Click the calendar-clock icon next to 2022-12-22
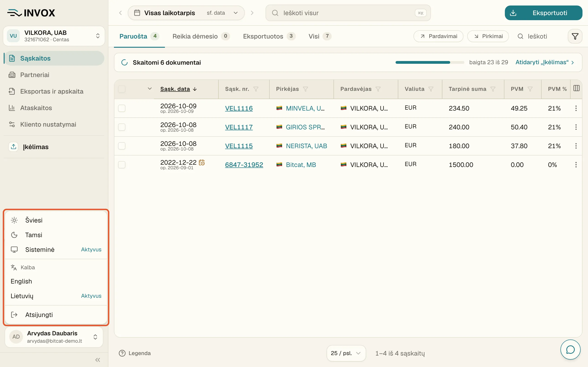This screenshot has height=367, width=588. click(202, 162)
